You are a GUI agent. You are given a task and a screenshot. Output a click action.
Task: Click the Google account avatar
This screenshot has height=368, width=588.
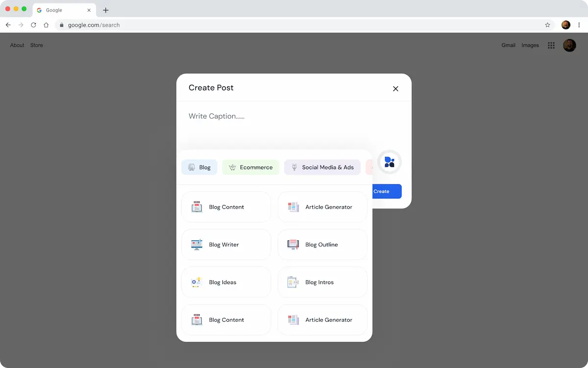click(x=569, y=45)
